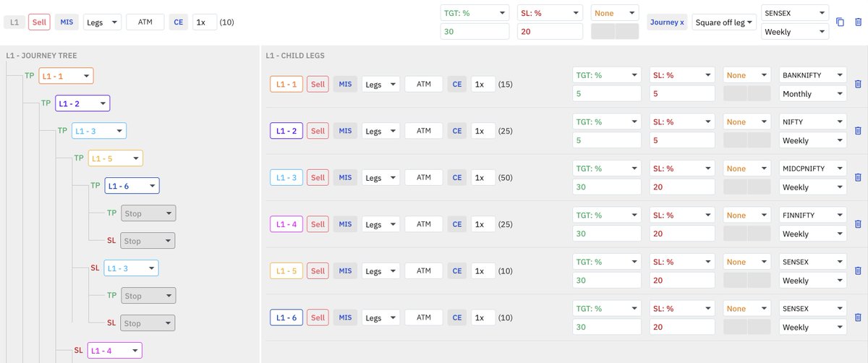Open parent leg TGT: % dropdown

click(x=473, y=12)
